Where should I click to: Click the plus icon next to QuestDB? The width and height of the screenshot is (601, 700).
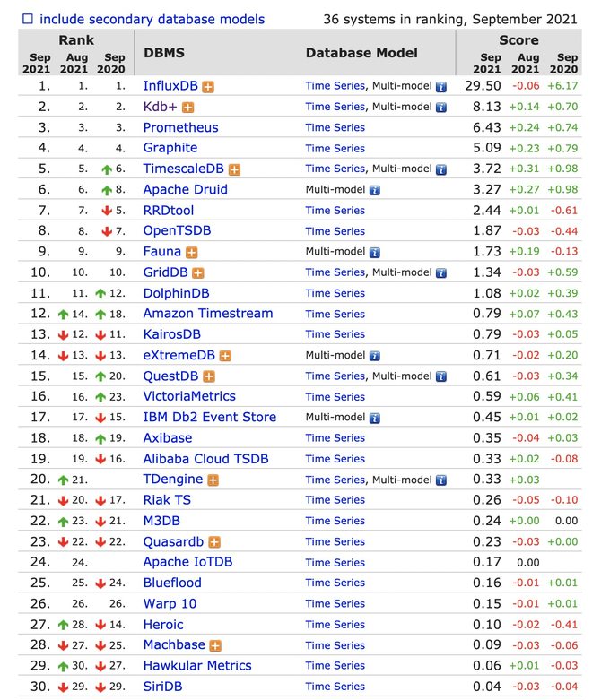coord(208,376)
